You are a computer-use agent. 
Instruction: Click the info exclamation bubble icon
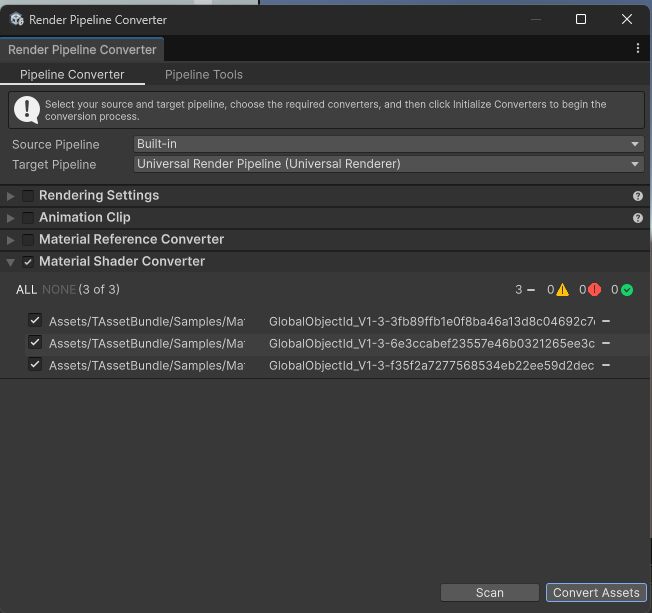coord(27,110)
